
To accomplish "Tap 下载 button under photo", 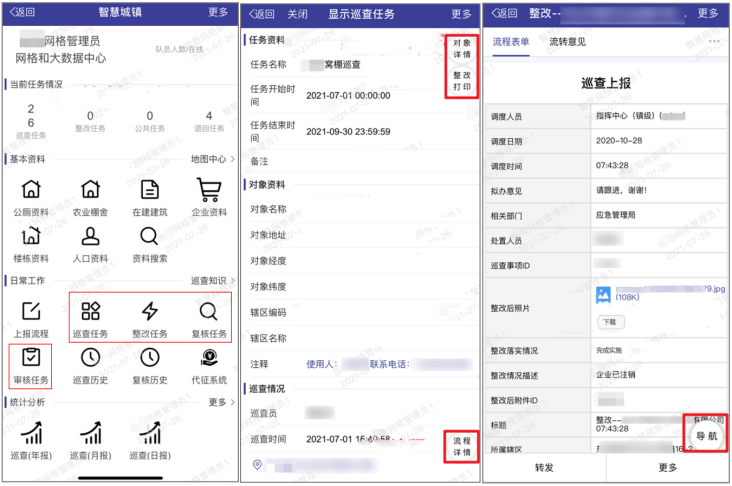I will click(x=610, y=322).
